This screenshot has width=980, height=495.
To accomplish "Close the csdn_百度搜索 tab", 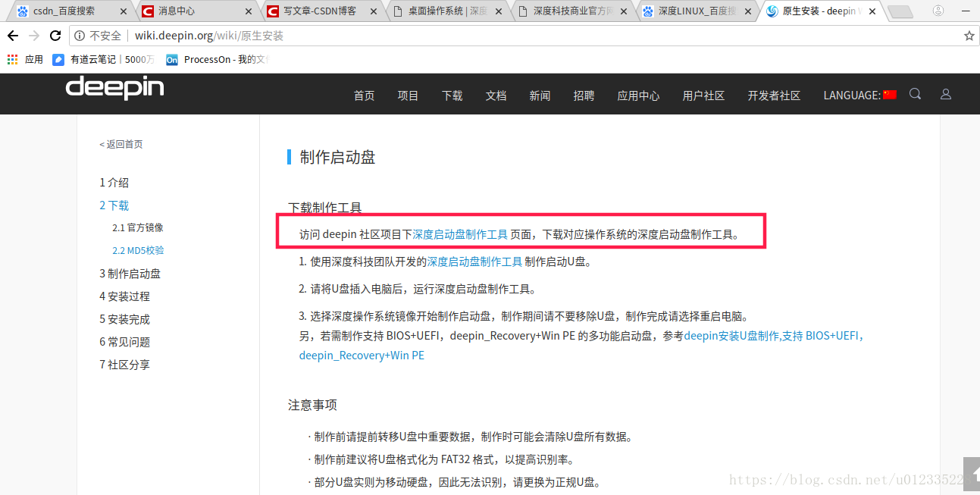I will [x=124, y=11].
